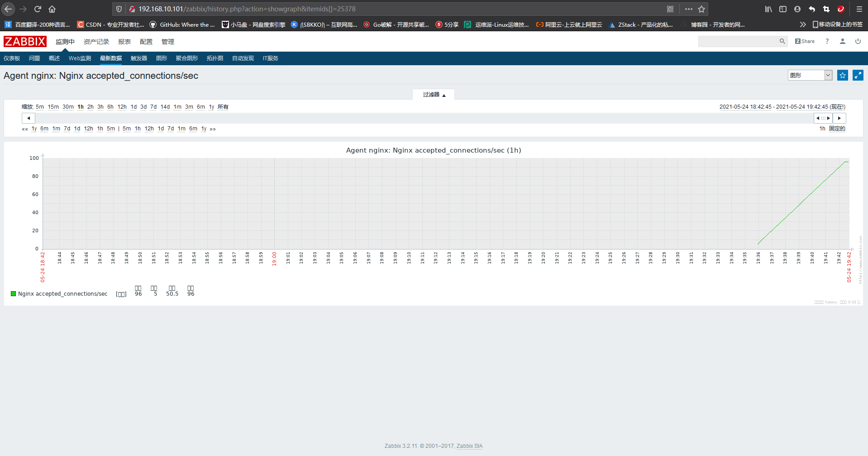This screenshot has width=868, height=456.
Task: Set zoom to 12h
Action: pyautogui.click(x=122, y=107)
